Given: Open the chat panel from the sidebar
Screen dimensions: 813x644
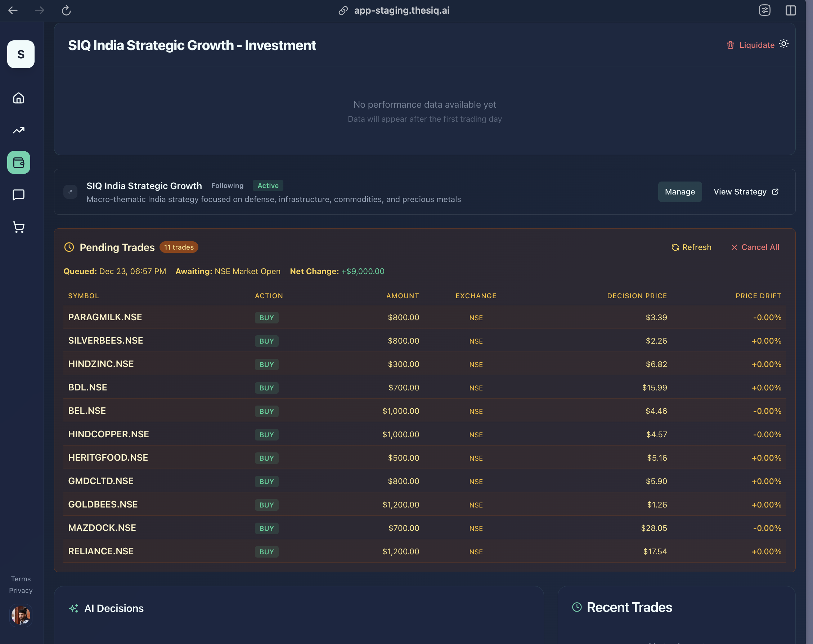Looking at the screenshot, I should [18, 194].
